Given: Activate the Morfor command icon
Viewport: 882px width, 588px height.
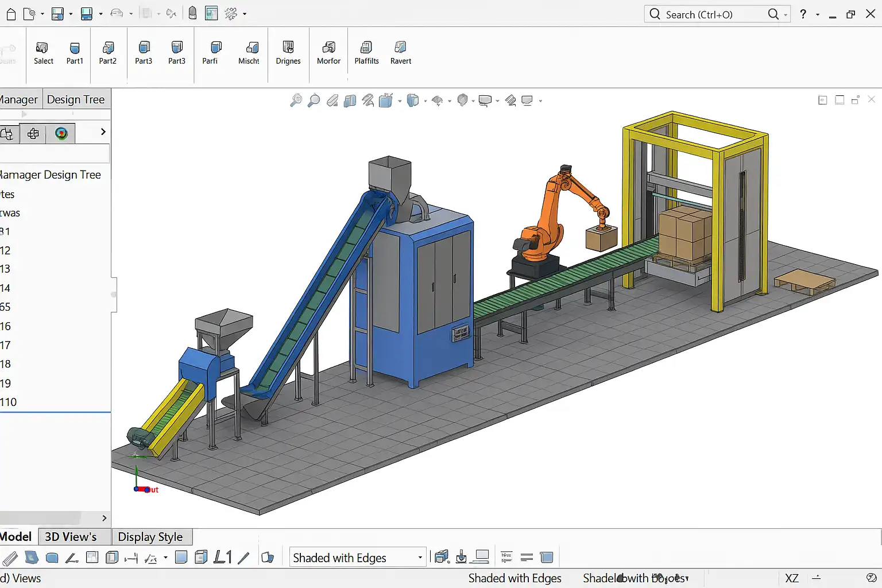Looking at the screenshot, I should coord(328,48).
